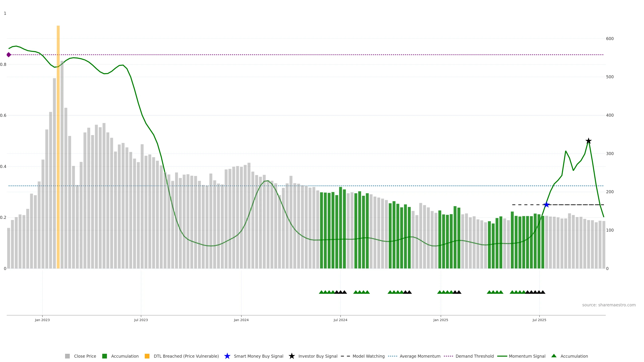Screen dimensions: 644x362
Task: Click the source: sharemaestro.com text
Action: [x=609, y=305]
